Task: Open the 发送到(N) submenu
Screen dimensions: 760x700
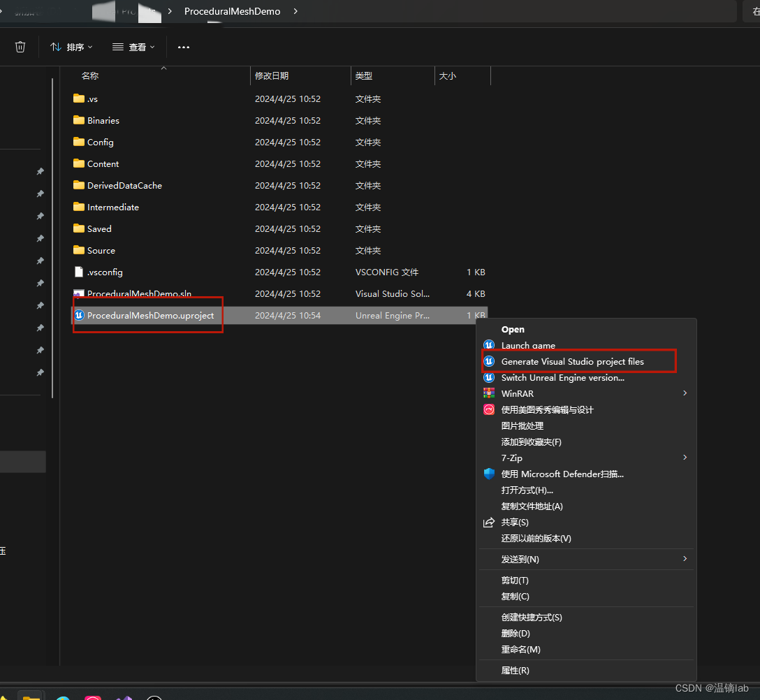Action: tap(520, 560)
